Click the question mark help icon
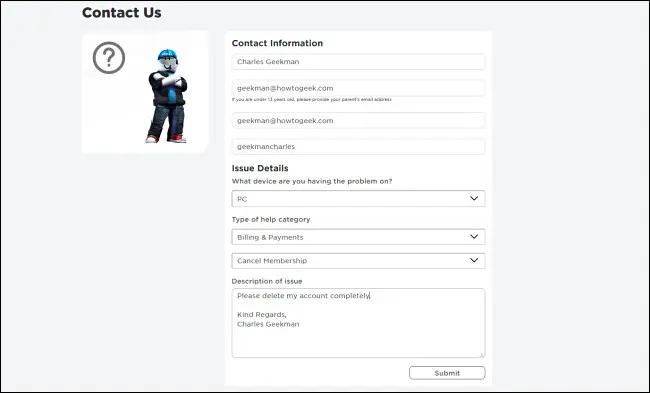650x393 pixels. coord(109,58)
